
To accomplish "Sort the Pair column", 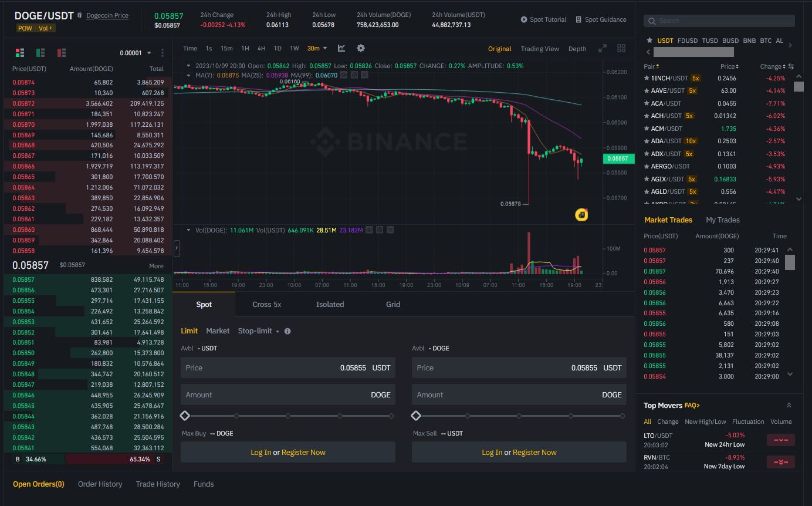I will 651,66.
